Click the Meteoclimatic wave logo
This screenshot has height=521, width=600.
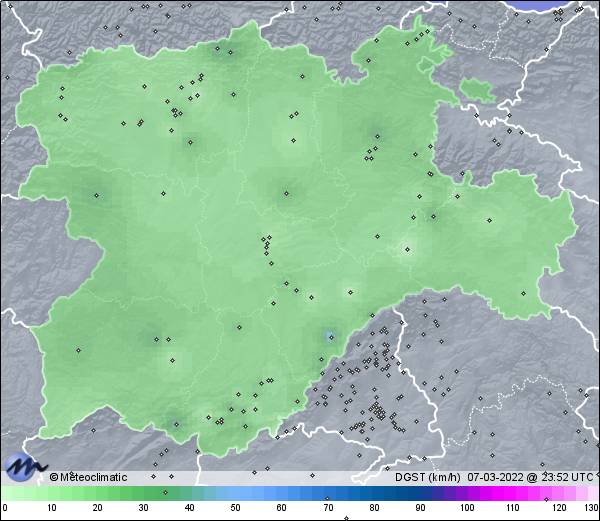[24, 465]
